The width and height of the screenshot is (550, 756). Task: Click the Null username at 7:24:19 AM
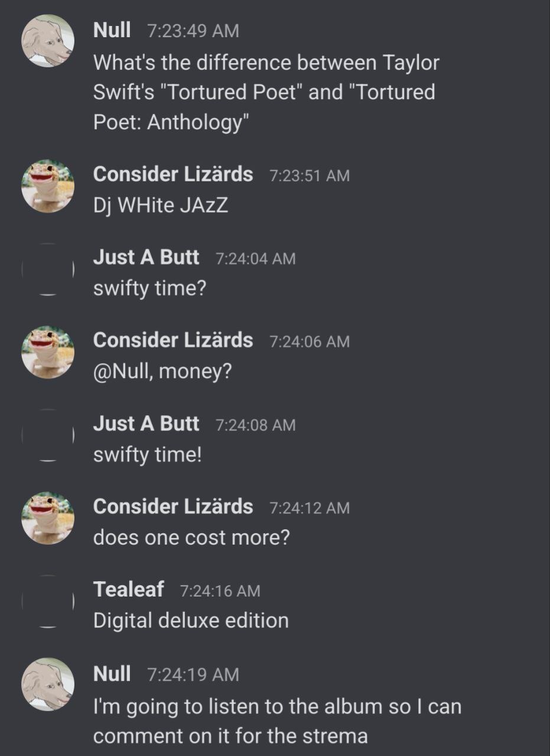[x=112, y=673]
